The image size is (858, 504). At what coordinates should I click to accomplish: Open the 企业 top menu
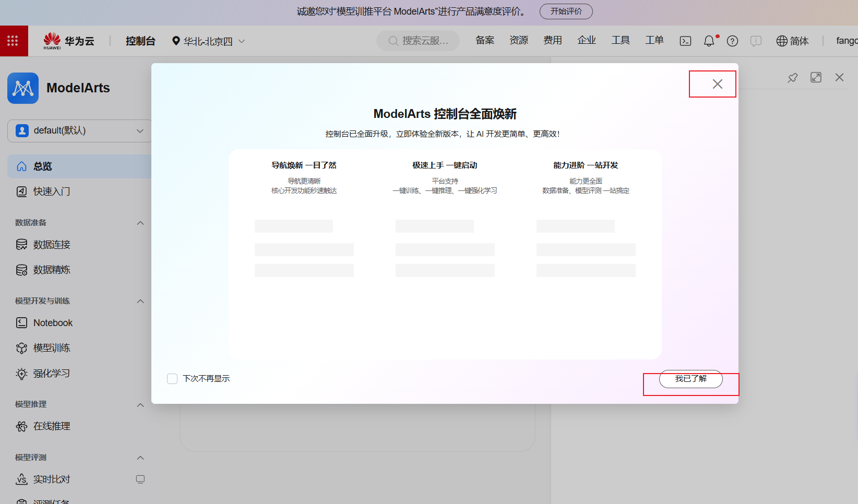pyautogui.click(x=587, y=40)
